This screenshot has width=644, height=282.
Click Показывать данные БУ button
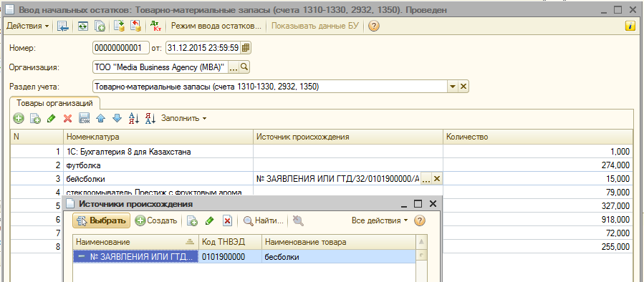click(315, 26)
